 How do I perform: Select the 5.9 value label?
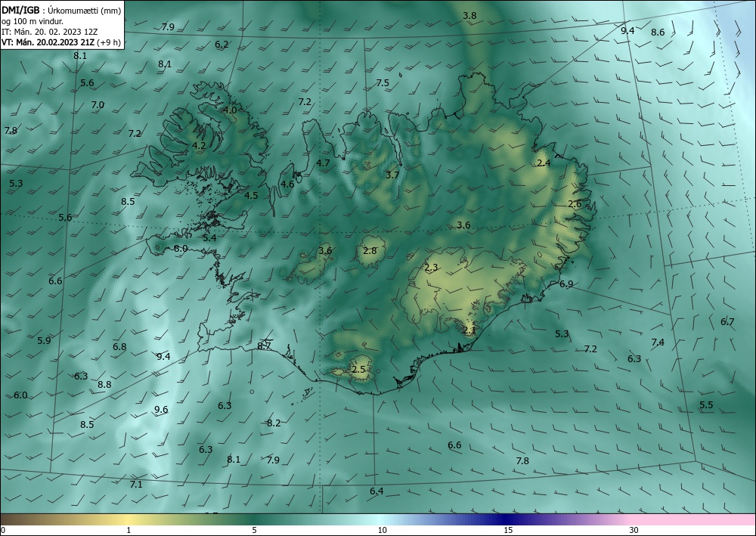44,341
